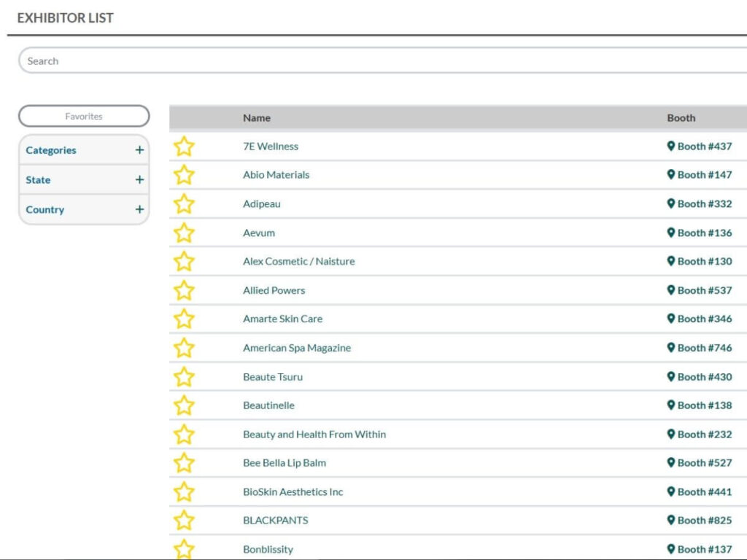Star American Spa Magazine
Viewport: 747px width, 560px height.
point(184,348)
